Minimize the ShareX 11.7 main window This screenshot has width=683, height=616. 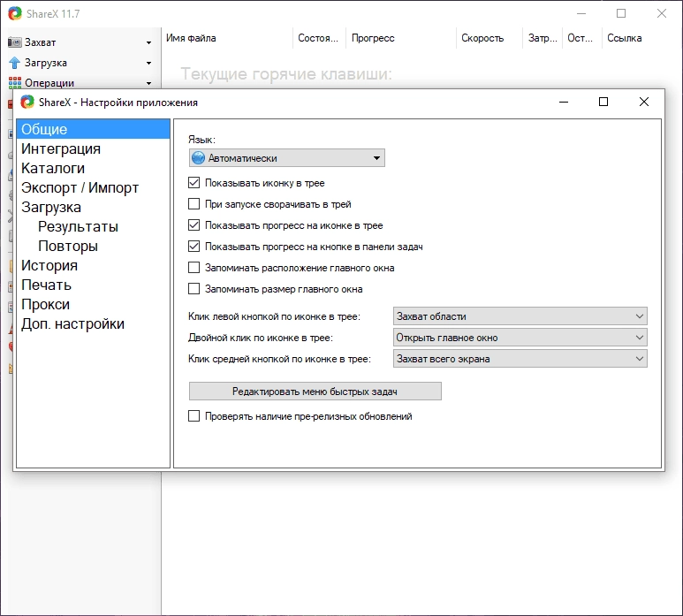point(581,13)
